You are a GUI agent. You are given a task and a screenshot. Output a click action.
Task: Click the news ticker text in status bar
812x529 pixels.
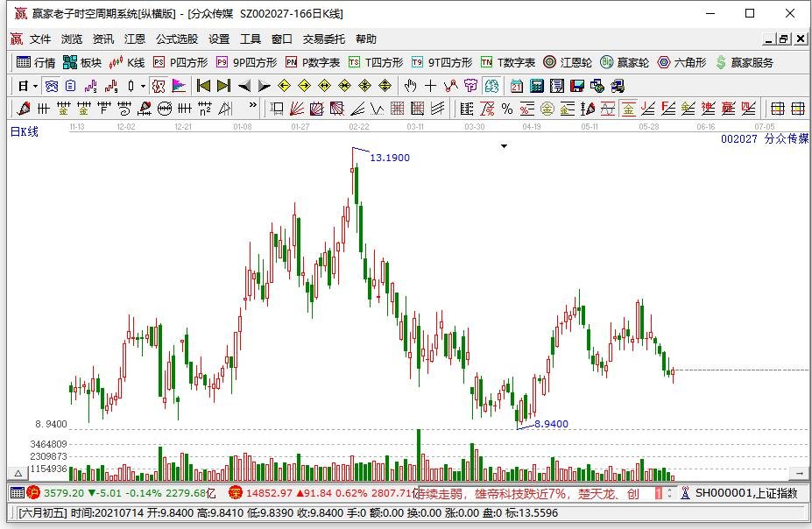tap(528, 493)
